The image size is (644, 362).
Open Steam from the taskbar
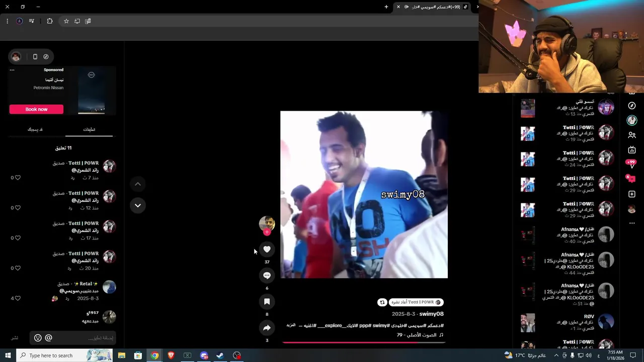(x=220, y=355)
